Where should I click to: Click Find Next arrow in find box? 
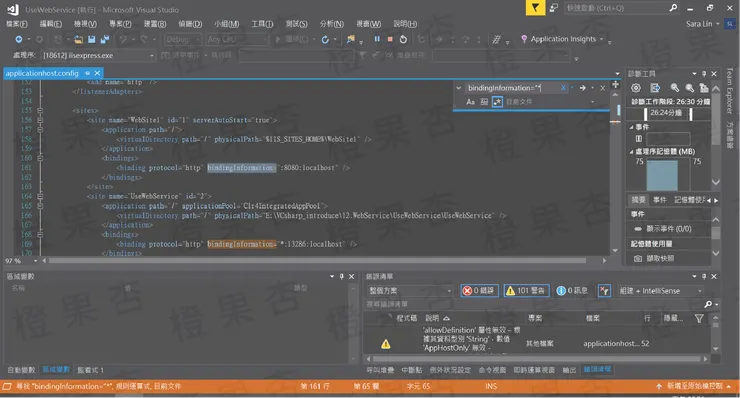[x=583, y=88]
